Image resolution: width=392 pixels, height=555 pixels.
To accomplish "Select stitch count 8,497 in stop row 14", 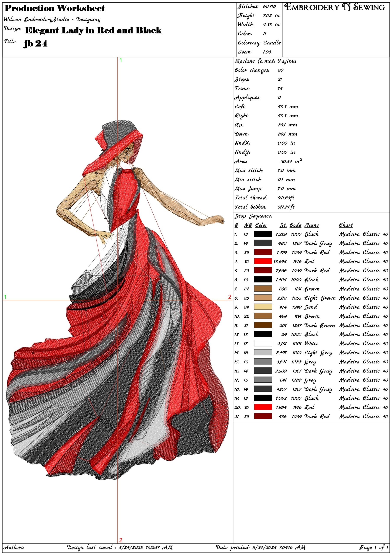I will 281,353.
